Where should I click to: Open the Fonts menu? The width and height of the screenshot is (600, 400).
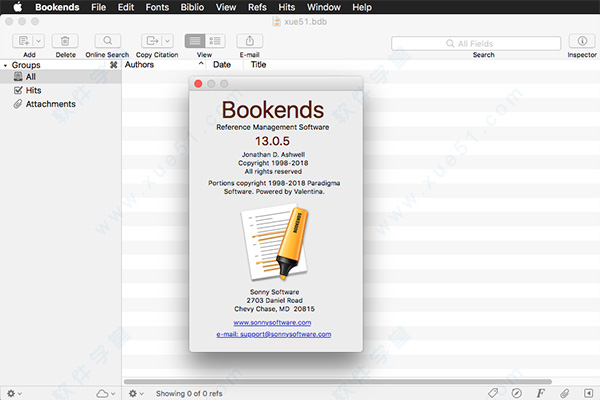(x=157, y=7)
